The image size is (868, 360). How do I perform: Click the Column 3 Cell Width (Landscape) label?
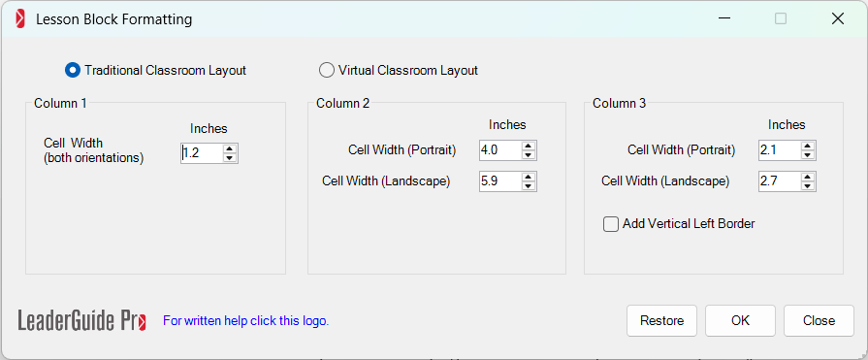[665, 181]
